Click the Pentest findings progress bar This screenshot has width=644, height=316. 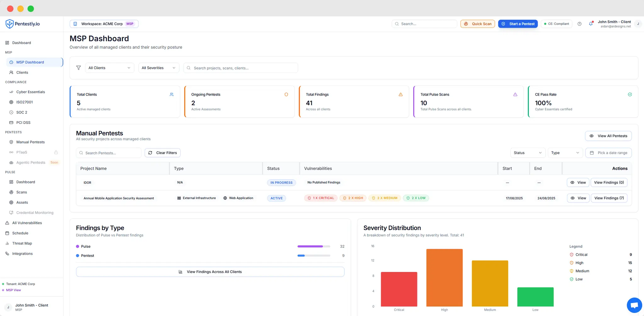(314, 256)
